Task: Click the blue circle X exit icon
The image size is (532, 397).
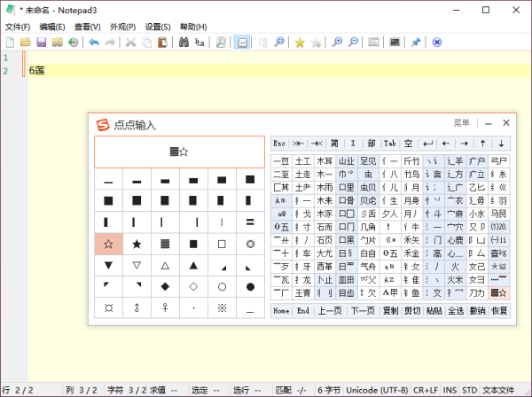Action: 436,43
